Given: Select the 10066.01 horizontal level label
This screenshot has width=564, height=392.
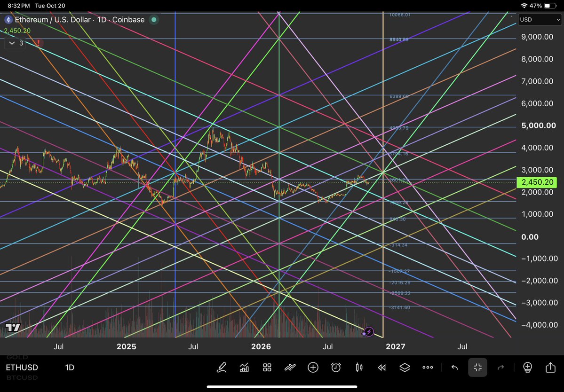Looking at the screenshot, I should (400, 15).
